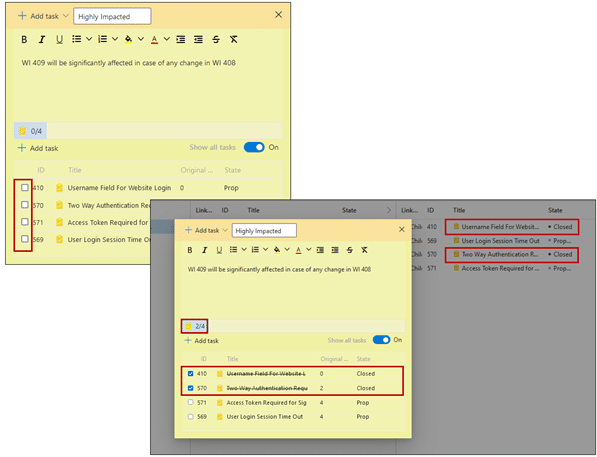Apply Strikethrough in the upper note toolbar
597x457 pixels.
[x=216, y=39]
